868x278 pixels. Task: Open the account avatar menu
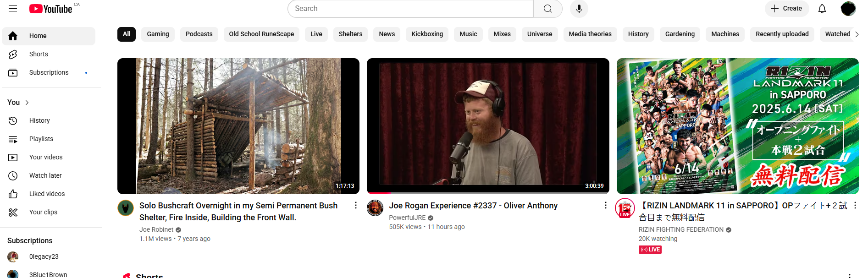(x=848, y=9)
